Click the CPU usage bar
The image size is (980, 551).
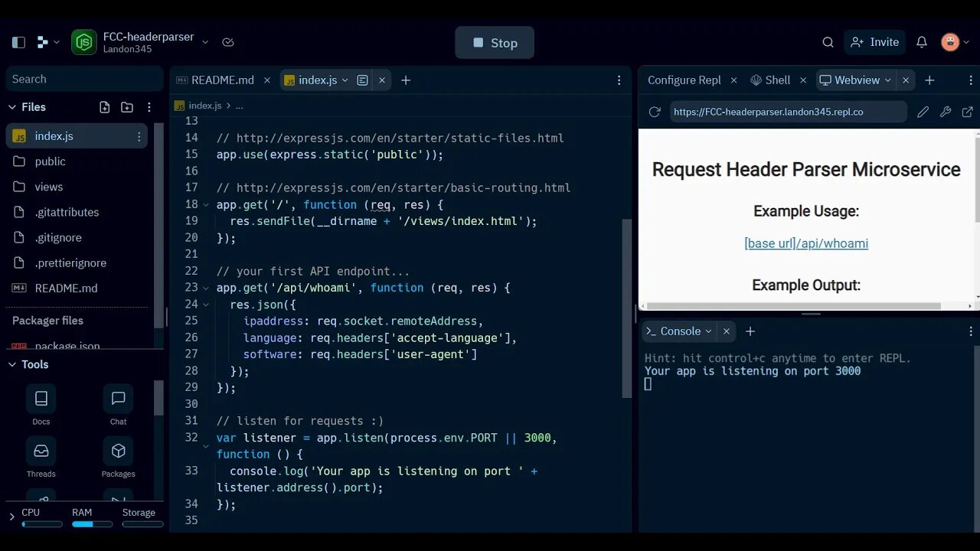point(42,524)
